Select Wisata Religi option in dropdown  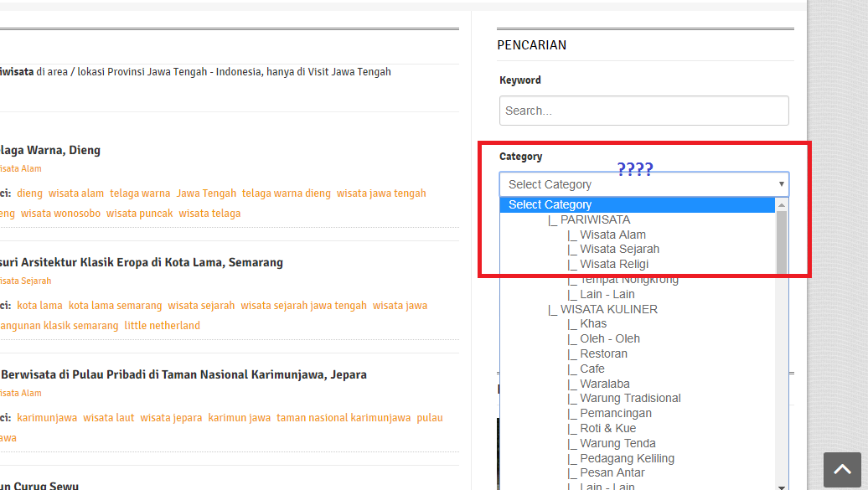coord(614,264)
